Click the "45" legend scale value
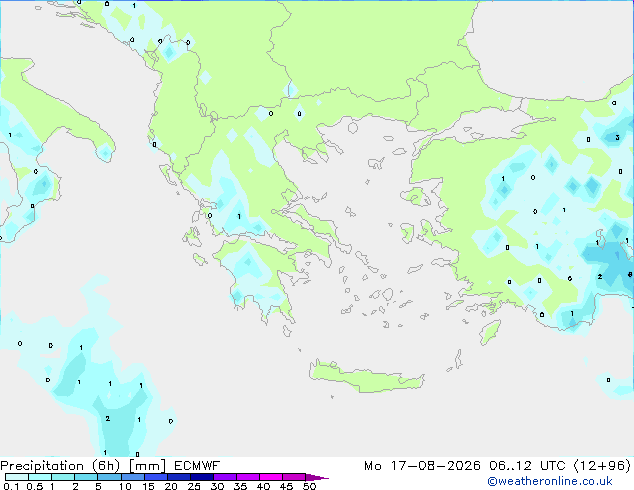 coord(286,486)
